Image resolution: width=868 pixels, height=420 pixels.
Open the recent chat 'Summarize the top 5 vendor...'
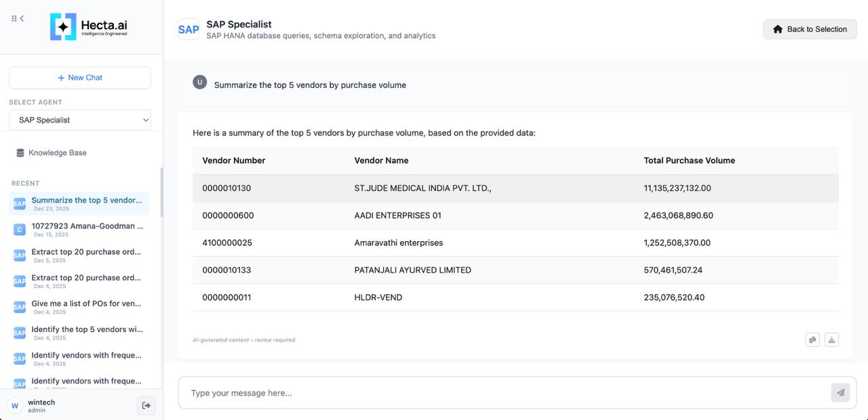tap(79, 203)
